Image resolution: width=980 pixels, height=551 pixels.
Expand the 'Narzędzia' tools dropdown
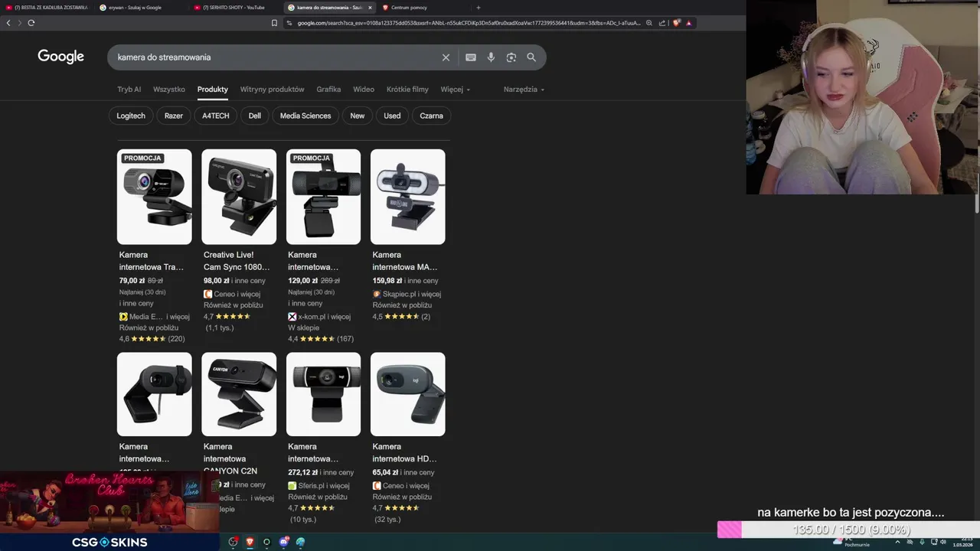(524, 90)
